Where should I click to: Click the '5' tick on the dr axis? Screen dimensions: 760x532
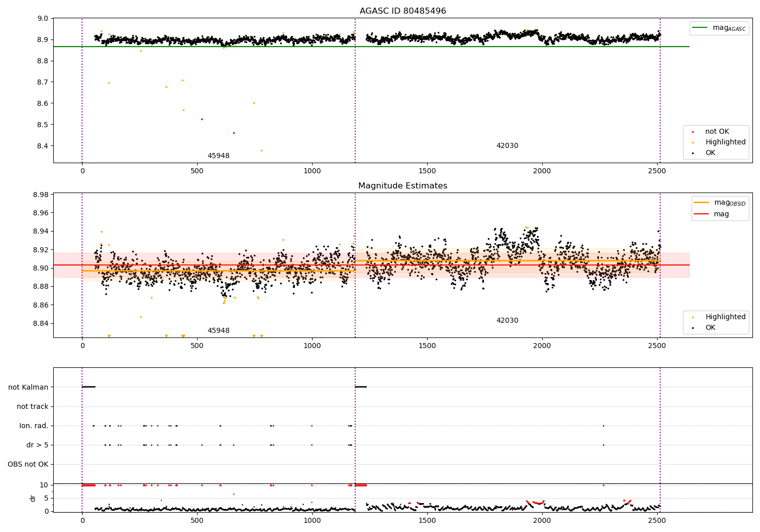(46, 498)
